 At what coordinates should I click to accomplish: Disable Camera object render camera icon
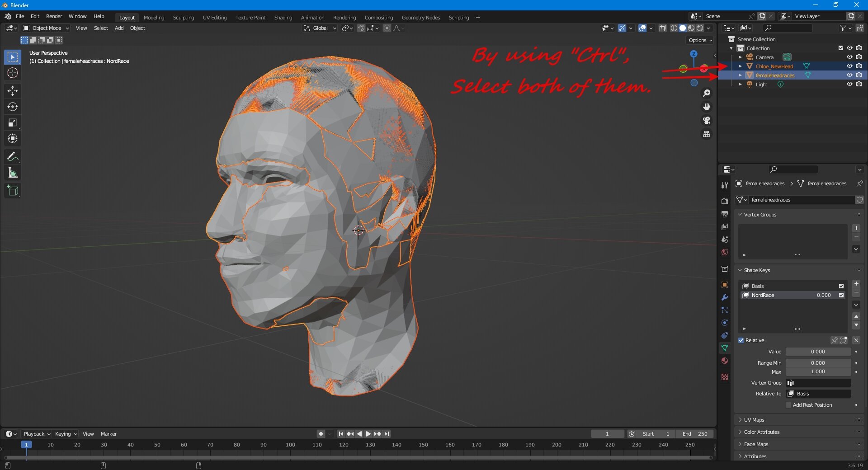pyautogui.click(x=859, y=57)
